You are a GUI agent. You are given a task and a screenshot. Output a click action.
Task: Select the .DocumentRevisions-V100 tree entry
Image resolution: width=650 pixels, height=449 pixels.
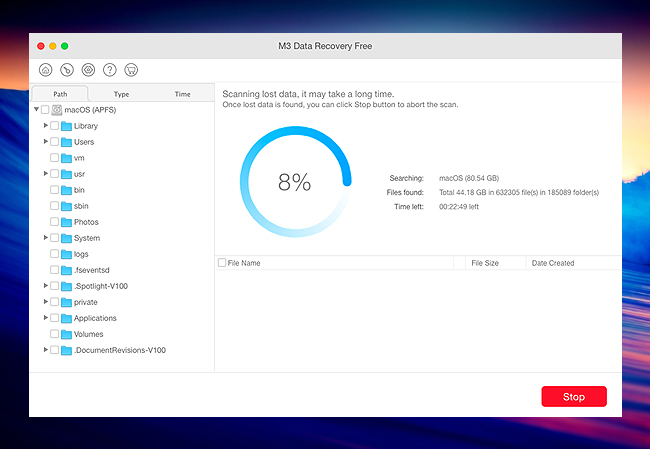pos(119,350)
